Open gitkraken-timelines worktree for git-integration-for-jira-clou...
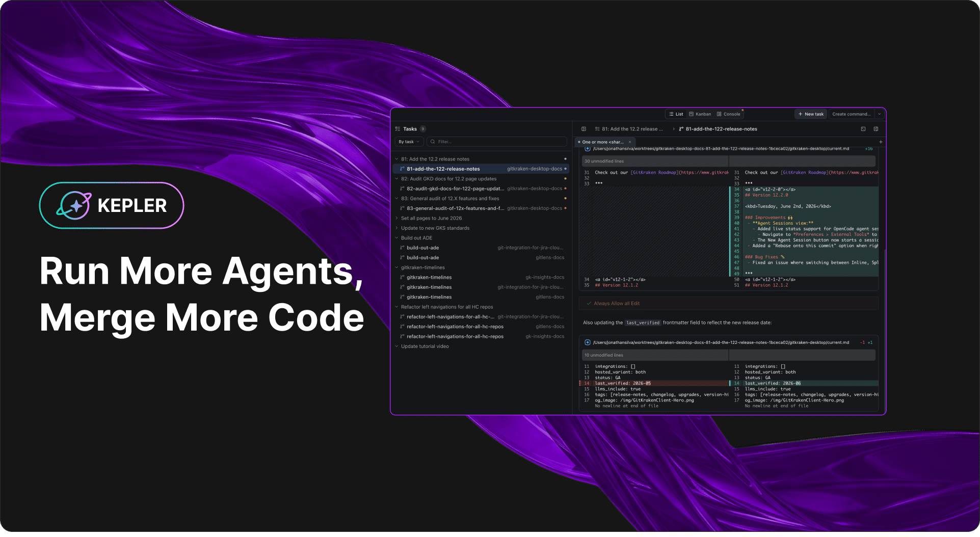Screen dimensions: 980x537 (x=481, y=287)
